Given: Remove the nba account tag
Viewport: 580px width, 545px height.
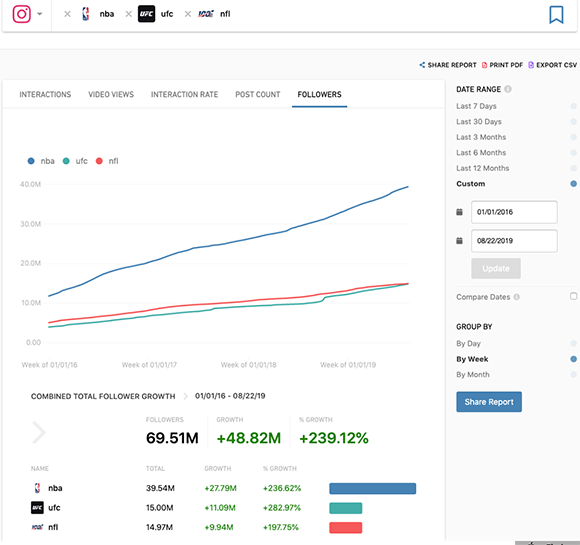Looking at the screenshot, I should click(x=67, y=14).
